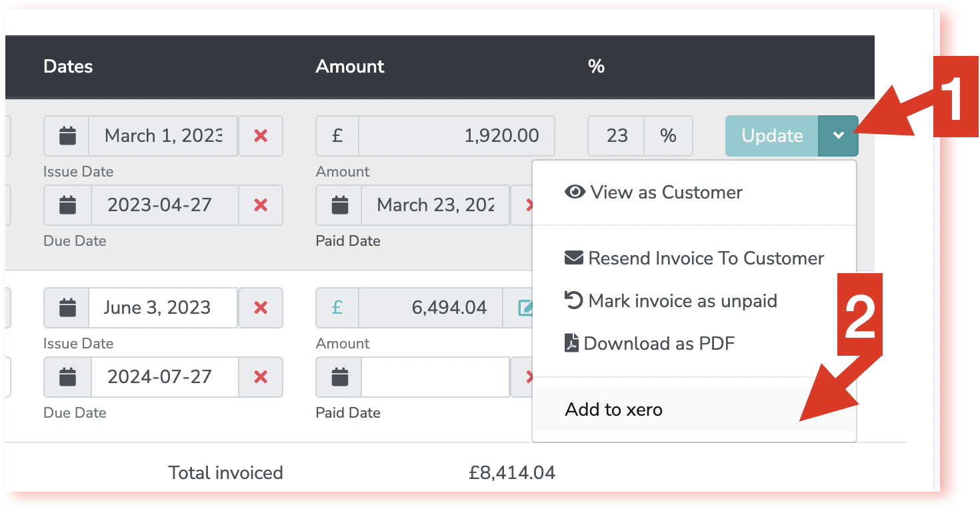Clear the 2023-04-27 due date
Viewport: 980px width, 509px height.
pos(261,205)
